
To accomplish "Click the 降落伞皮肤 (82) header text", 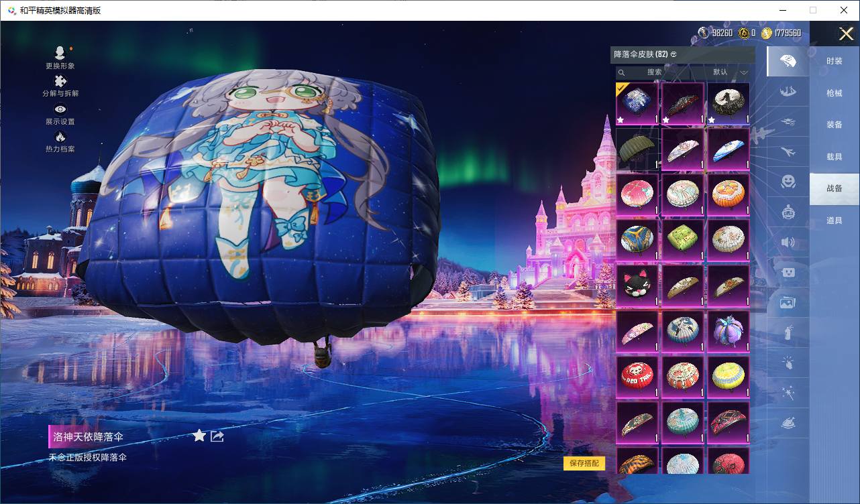I will pyautogui.click(x=641, y=54).
